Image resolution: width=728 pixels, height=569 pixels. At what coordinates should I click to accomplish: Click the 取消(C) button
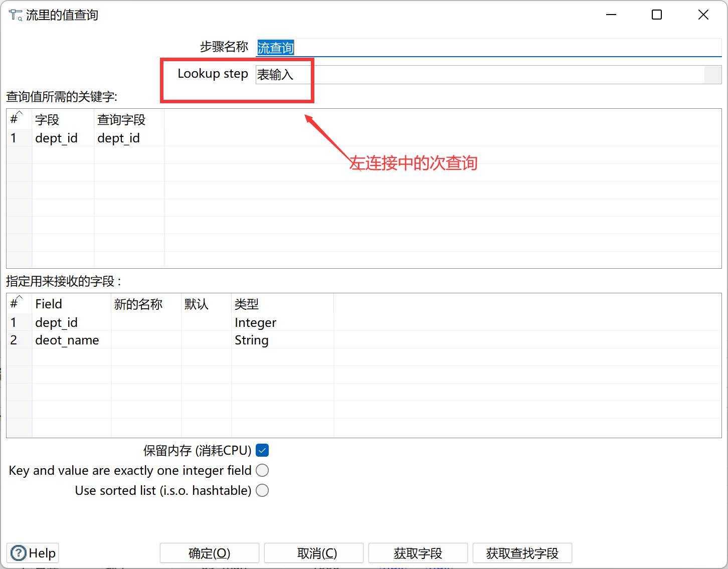(314, 553)
